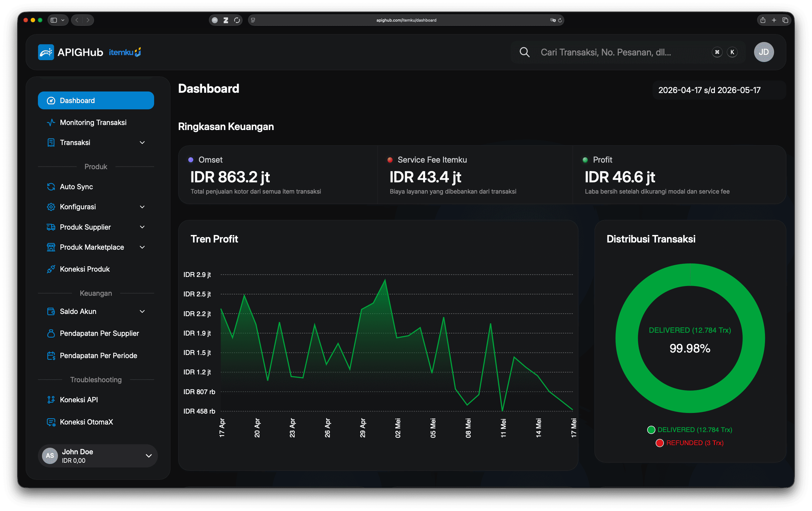Open a new browser tab with plus icon

pos(774,20)
